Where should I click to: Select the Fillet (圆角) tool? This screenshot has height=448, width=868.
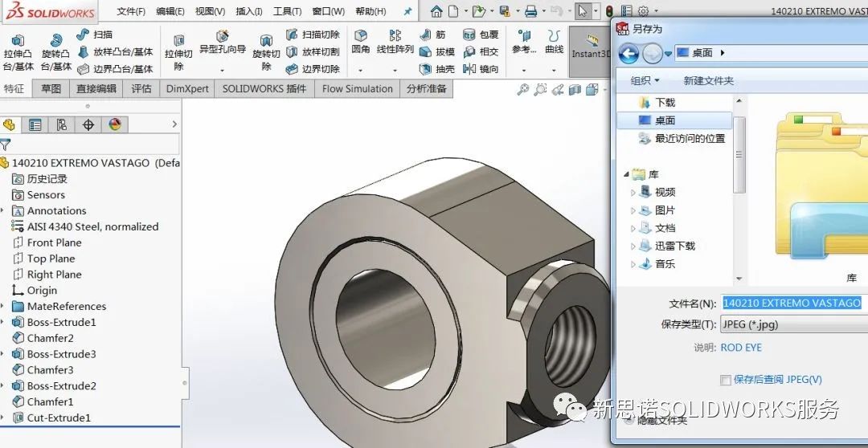[x=361, y=42]
